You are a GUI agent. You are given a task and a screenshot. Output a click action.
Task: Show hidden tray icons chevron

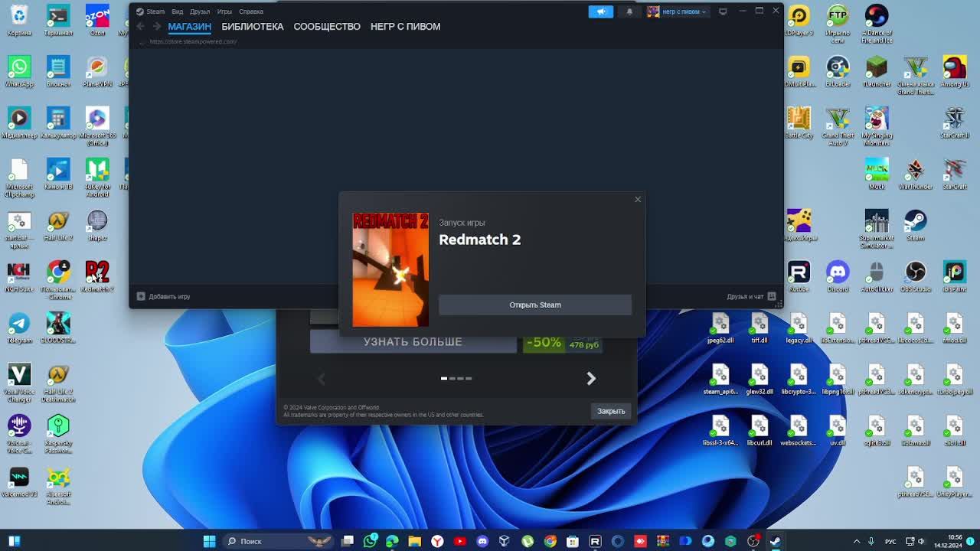point(857,541)
